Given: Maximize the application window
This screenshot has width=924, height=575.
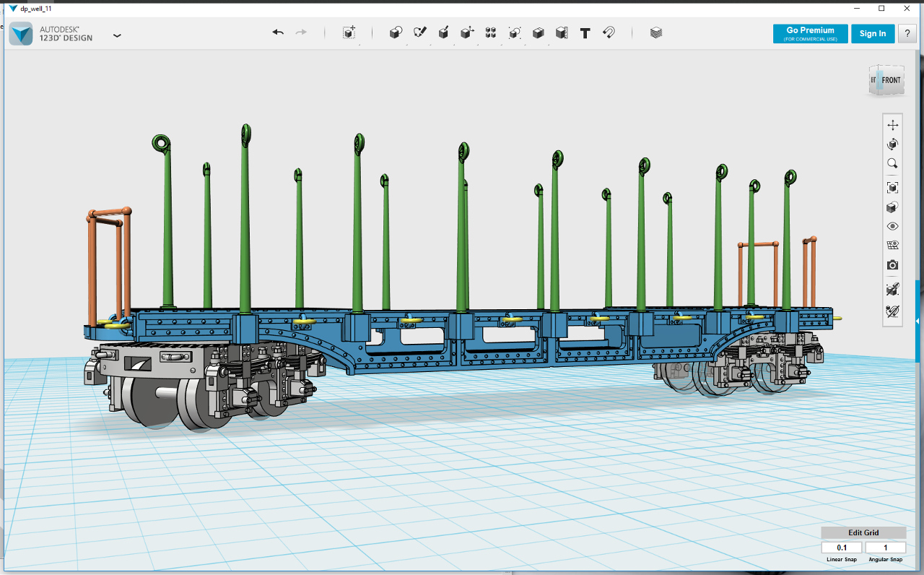Looking at the screenshot, I should click(881, 8).
